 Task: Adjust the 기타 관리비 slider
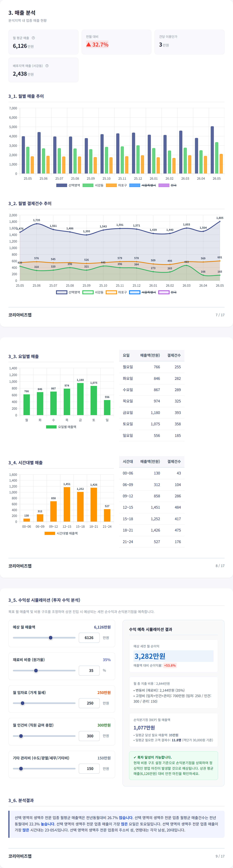coord(44,769)
